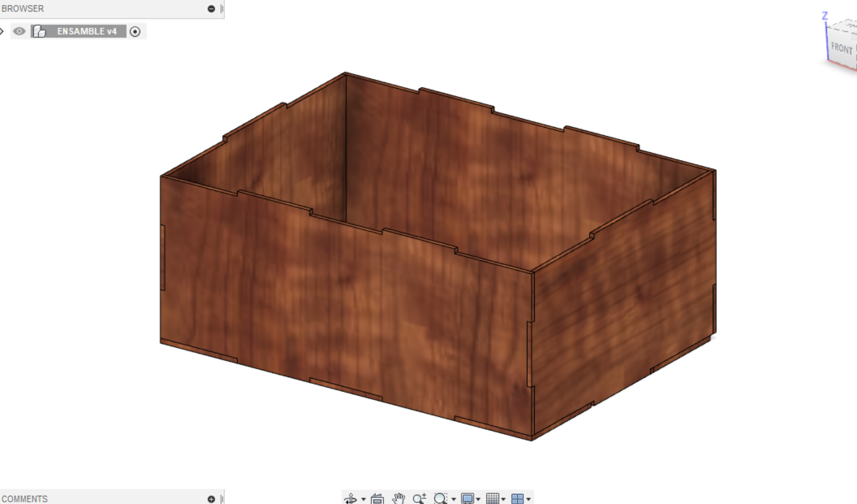The image size is (857, 504).
Task: Click the Zoom Window magnifier icon
Action: pos(440,498)
